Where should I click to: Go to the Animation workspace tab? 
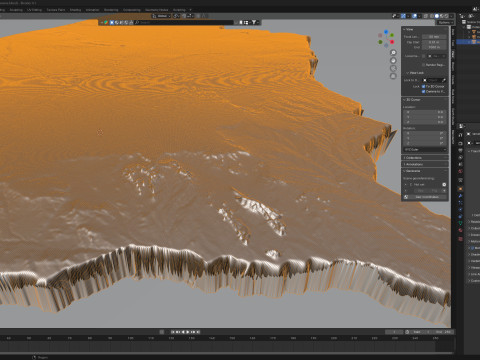(x=92, y=10)
